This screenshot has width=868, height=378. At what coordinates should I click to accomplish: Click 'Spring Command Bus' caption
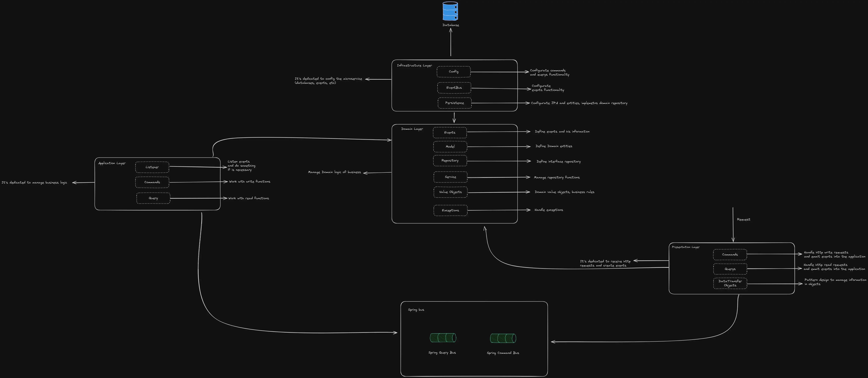tap(503, 353)
